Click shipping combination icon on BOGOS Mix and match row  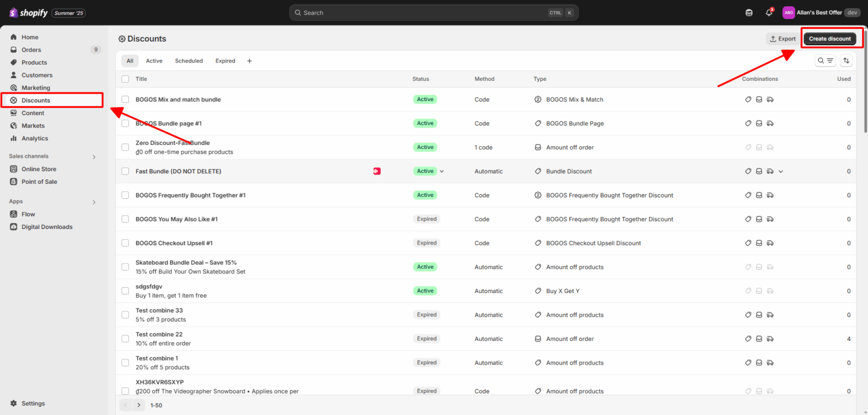tap(770, 99)
